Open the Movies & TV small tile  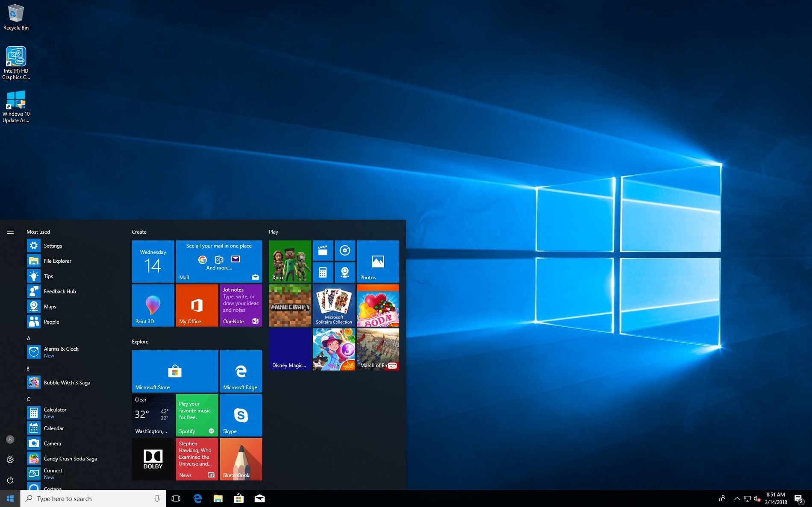coord(323,250)
